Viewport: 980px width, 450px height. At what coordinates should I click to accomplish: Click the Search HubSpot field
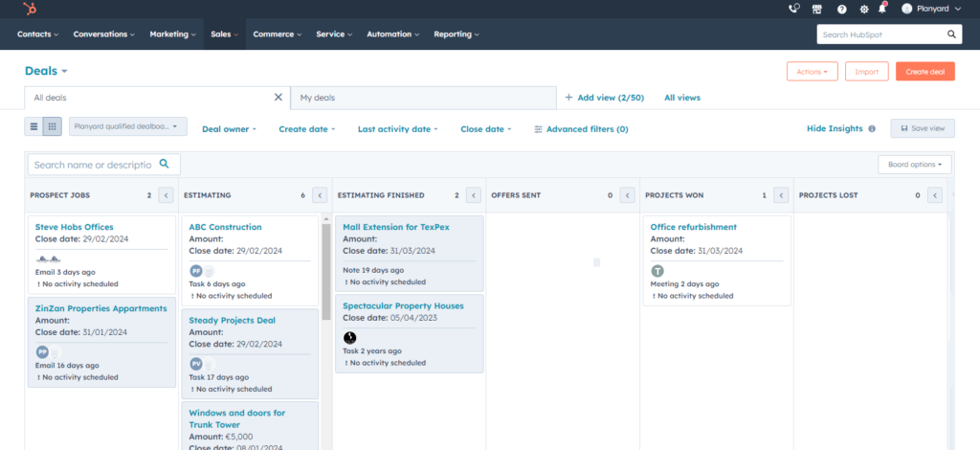pos(888,34)
